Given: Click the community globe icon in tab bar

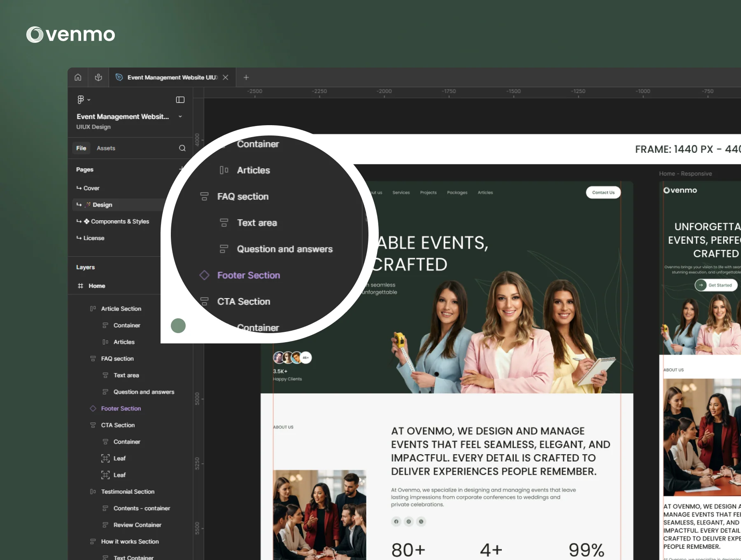Looking at the screenshot, I should coord(98,77).
